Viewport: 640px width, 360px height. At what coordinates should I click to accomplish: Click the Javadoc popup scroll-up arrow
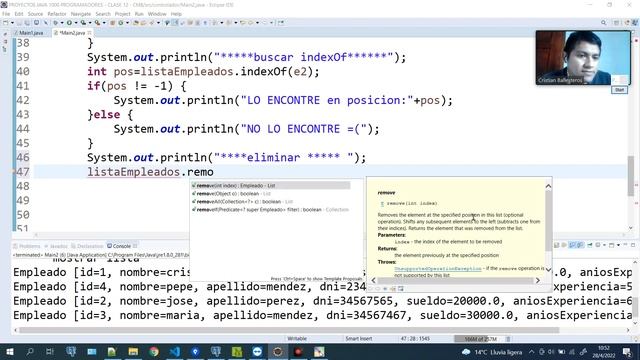click(548, 186)
